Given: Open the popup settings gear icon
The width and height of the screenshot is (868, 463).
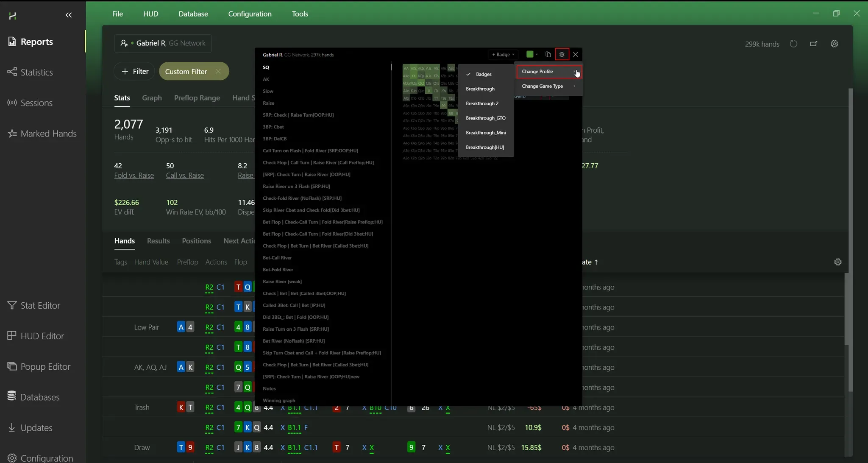Looking at the screenshot, I should (x=562, y=54).
